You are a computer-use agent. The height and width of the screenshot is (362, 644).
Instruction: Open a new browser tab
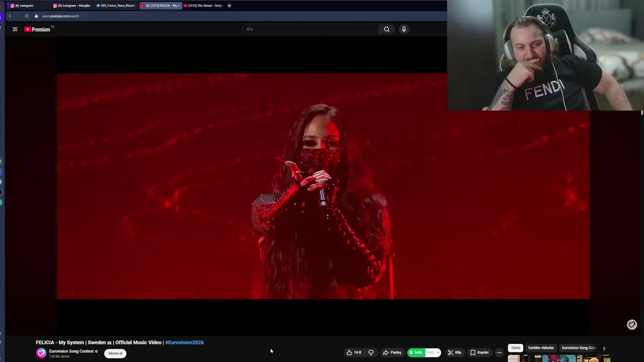click(x=229, y=6)
